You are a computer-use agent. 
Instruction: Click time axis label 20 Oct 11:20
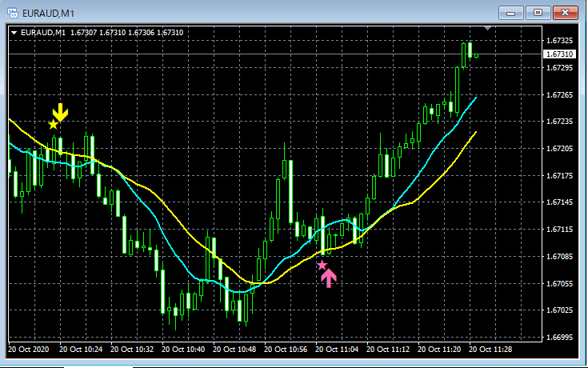pos(439,350)
